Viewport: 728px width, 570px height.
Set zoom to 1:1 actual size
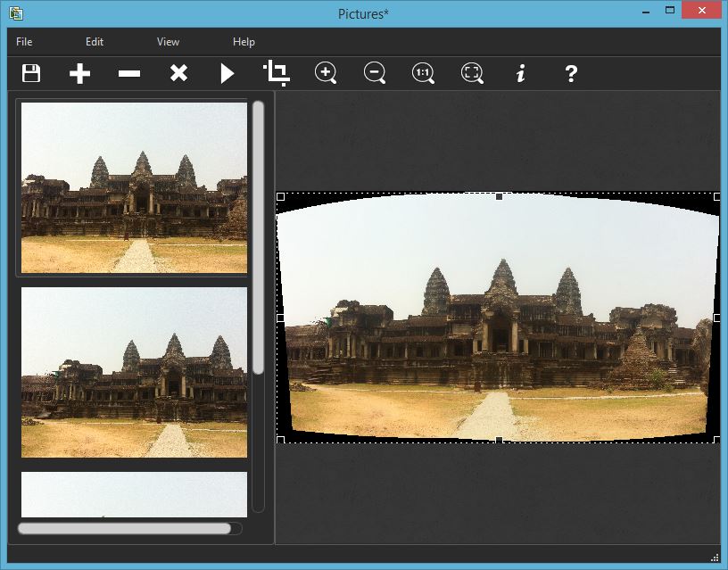click(x=423, y=73)
